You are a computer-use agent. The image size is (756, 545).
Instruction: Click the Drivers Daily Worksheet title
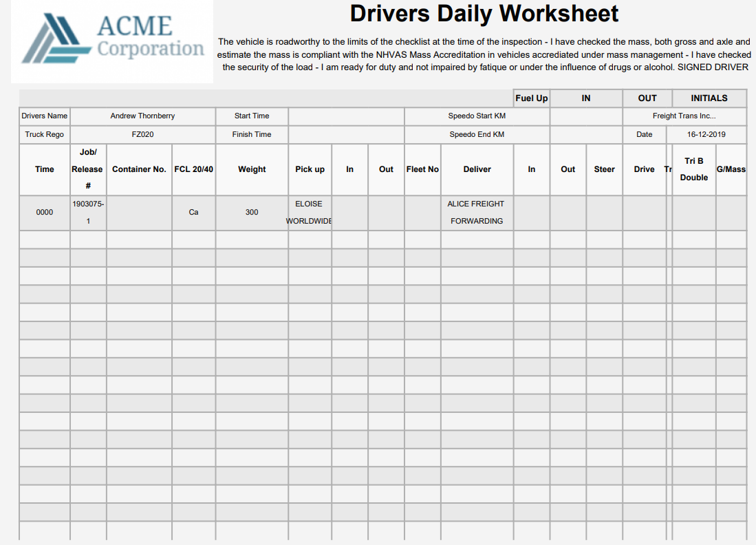click(x=484, y=14)
